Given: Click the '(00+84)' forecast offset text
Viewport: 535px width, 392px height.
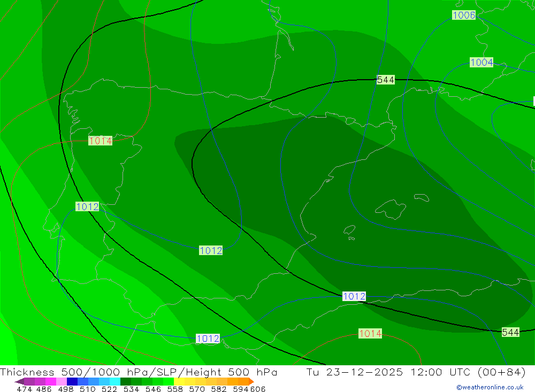Looking at the screenshot, I should pyautogui.click(x=502, y=372).
